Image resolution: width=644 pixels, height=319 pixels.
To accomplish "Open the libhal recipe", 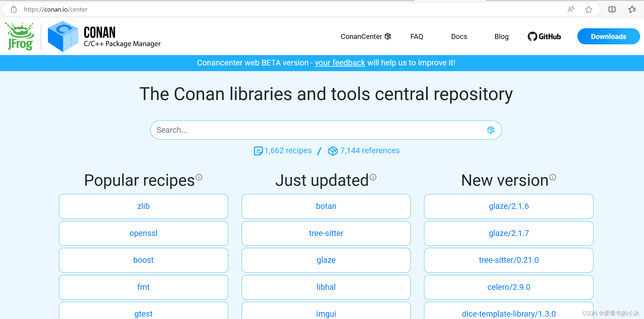I will (326, 287).
